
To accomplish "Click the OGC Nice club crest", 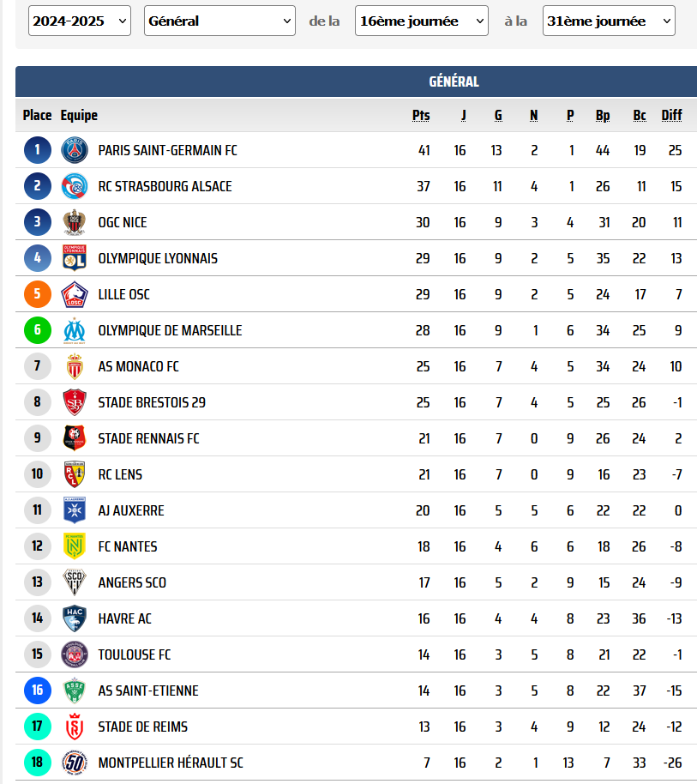I will point(75,222).
